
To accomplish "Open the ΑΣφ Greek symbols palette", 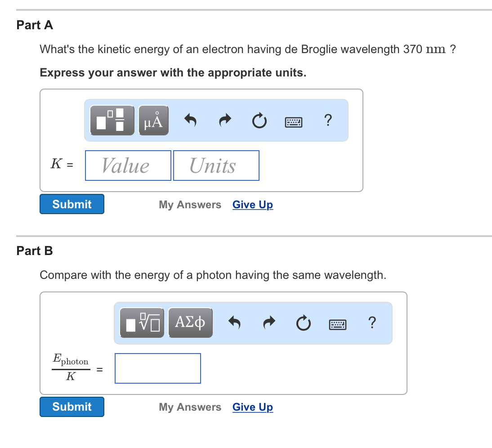I will pyautogui.click(x=190, y=323).
